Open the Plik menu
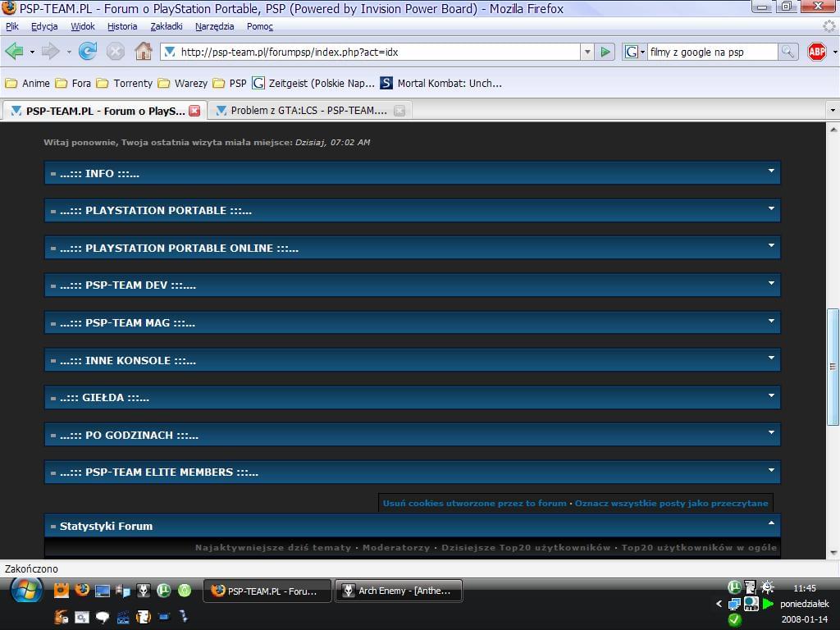This screenshot has width=840, height=630. pyautogui.click(x=11, y=26)
